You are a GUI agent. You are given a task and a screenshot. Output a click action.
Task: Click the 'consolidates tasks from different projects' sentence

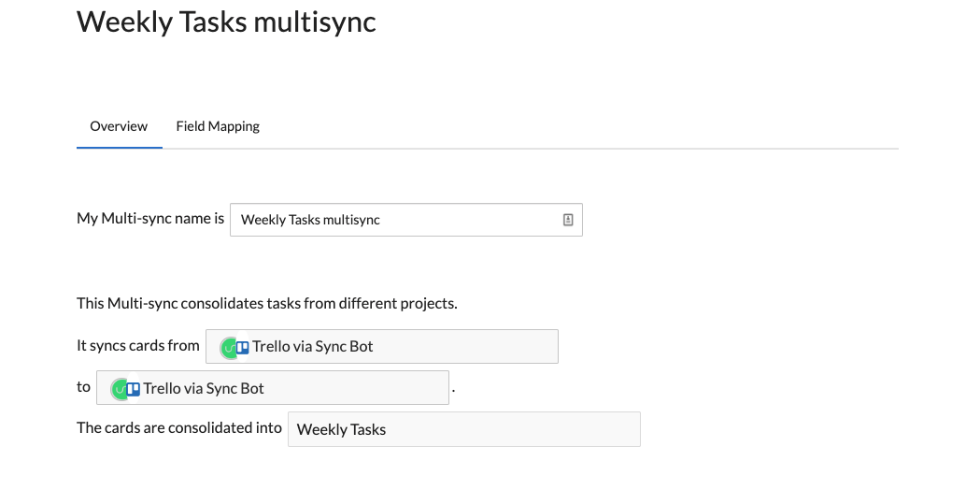[266, 303]
